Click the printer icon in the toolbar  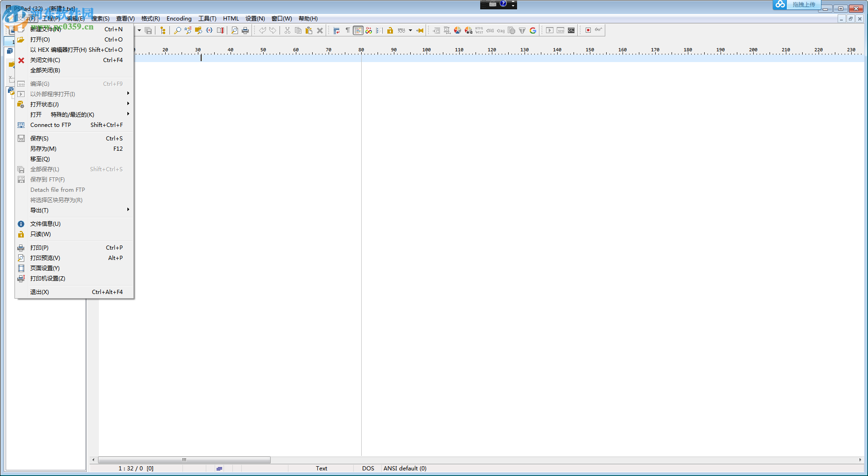245,31
